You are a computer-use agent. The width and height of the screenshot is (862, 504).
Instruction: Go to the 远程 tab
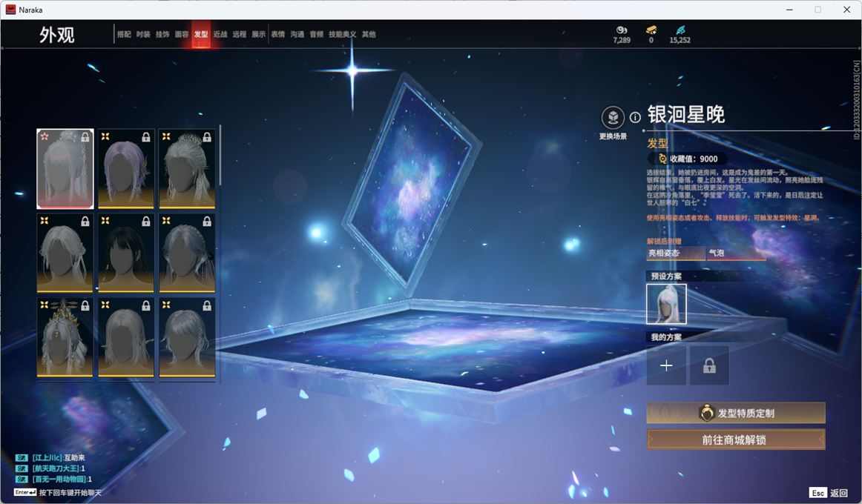[x=239, y=34]
